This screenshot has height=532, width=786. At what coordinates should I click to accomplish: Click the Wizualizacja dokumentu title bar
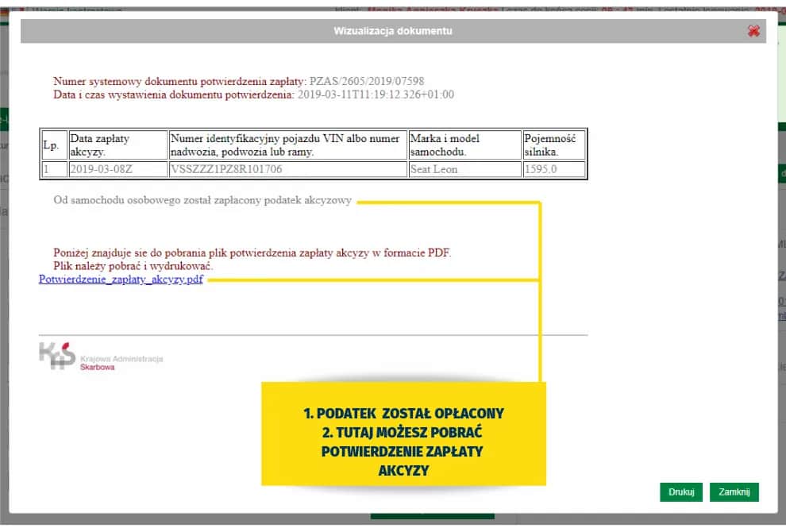coord(392,31)
